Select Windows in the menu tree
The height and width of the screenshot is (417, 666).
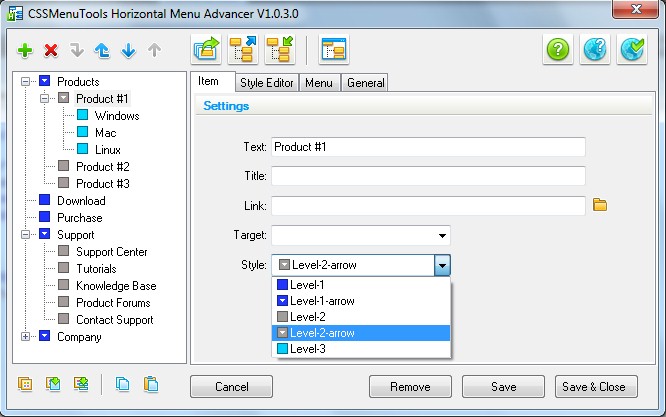pos(117,116)
